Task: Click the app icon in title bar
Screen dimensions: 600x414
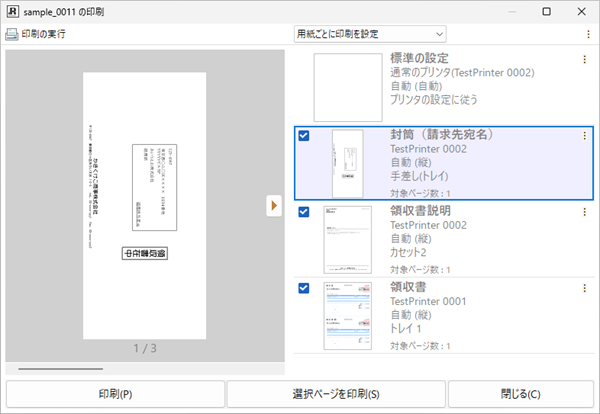Action: (13, 12)
